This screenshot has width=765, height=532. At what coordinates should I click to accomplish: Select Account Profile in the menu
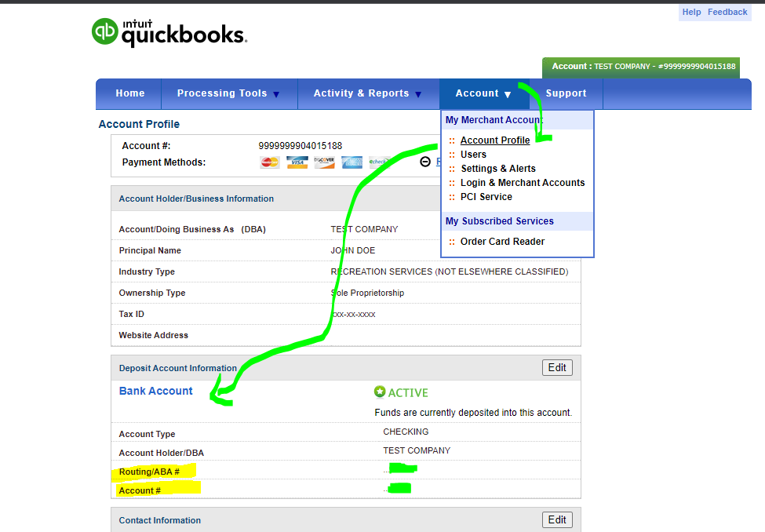495,140
